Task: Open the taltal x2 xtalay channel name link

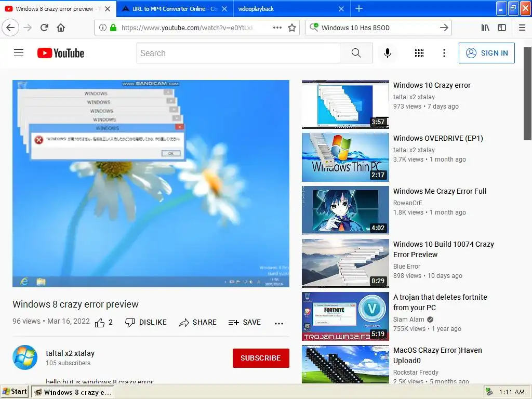Action: click(70, 353)
